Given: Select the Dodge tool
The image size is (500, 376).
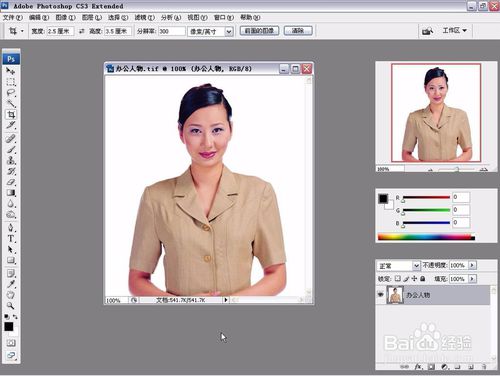Looking at the screenshot, I should [11, 215].
